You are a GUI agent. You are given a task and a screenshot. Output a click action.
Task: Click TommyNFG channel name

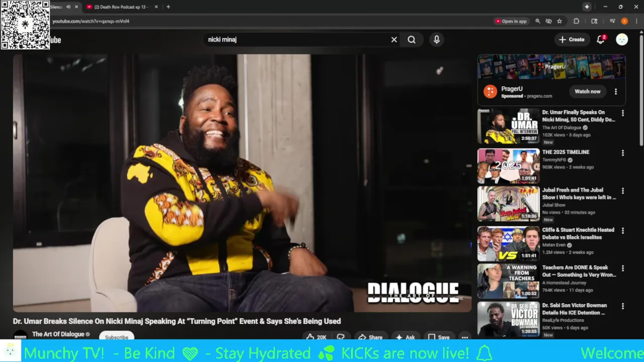point(554,160)
